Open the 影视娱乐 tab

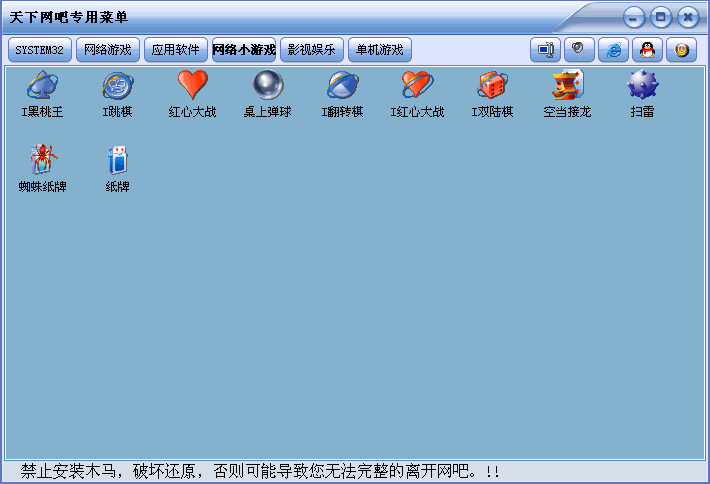311,50
